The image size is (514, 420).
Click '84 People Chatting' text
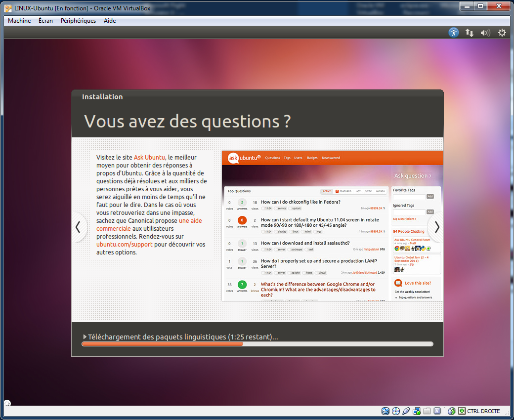(x=408, y=231)
